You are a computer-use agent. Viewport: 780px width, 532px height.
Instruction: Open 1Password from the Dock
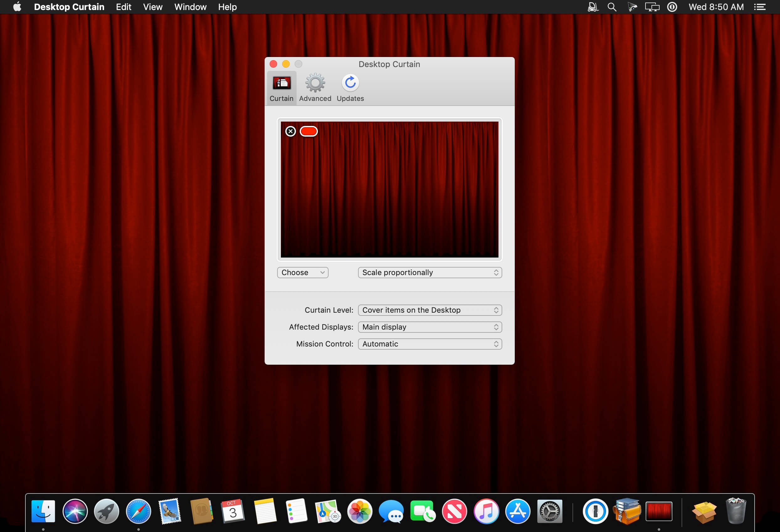click(x=595, y=511)
